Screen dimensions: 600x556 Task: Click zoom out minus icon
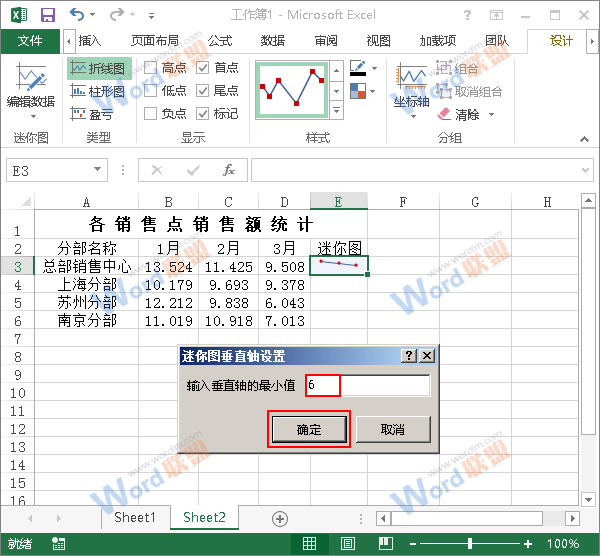pos(412,544)
